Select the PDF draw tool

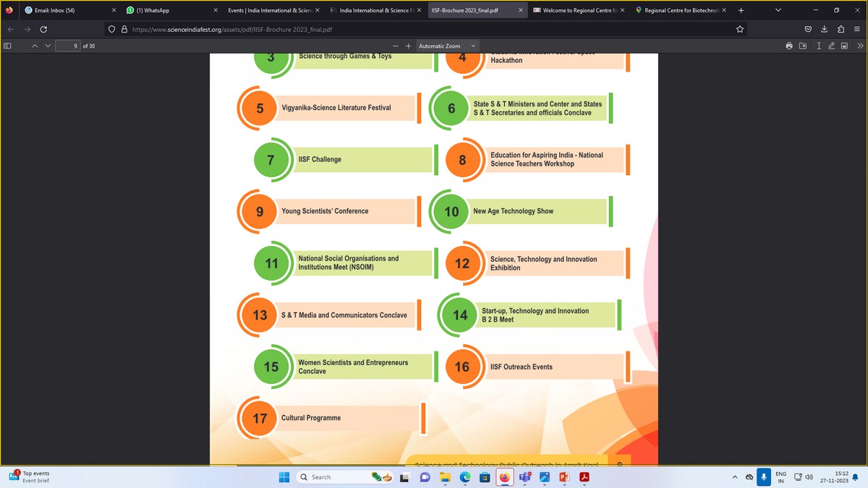pos(831,46)
